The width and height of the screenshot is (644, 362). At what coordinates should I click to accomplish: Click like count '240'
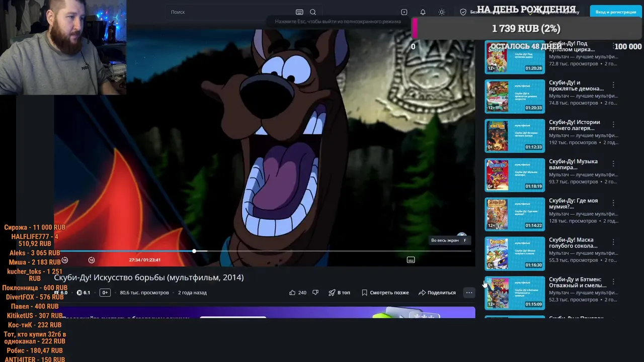point(302,293)
